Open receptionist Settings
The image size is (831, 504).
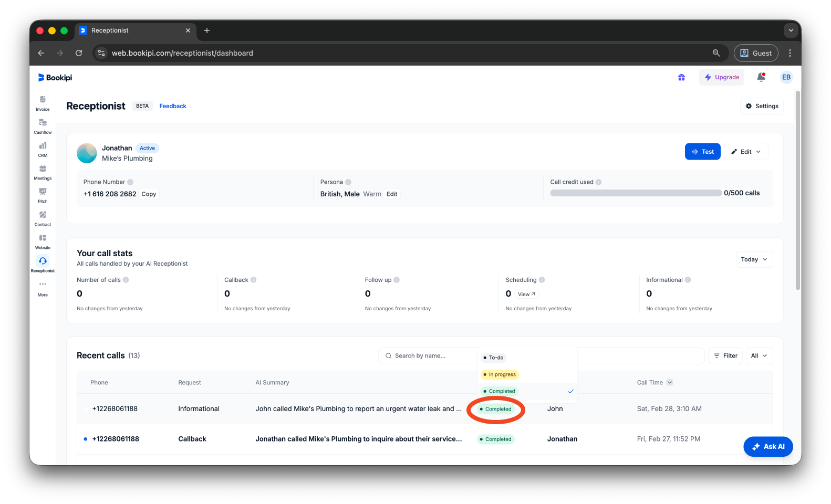[762, 106]
